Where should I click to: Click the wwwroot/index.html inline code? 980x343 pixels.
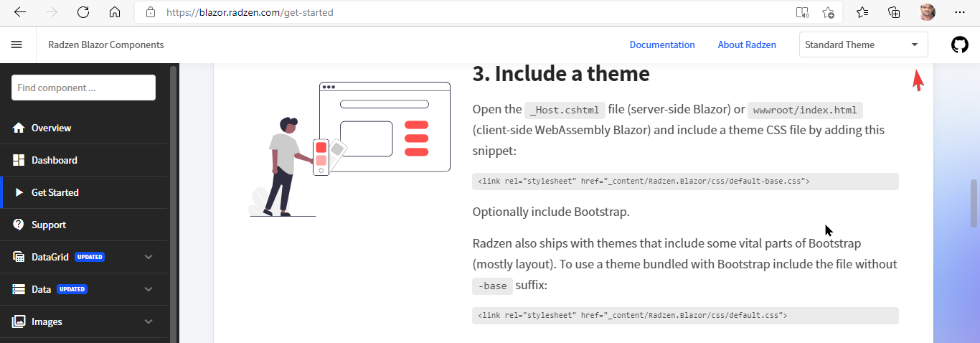[x=805, y=110]
